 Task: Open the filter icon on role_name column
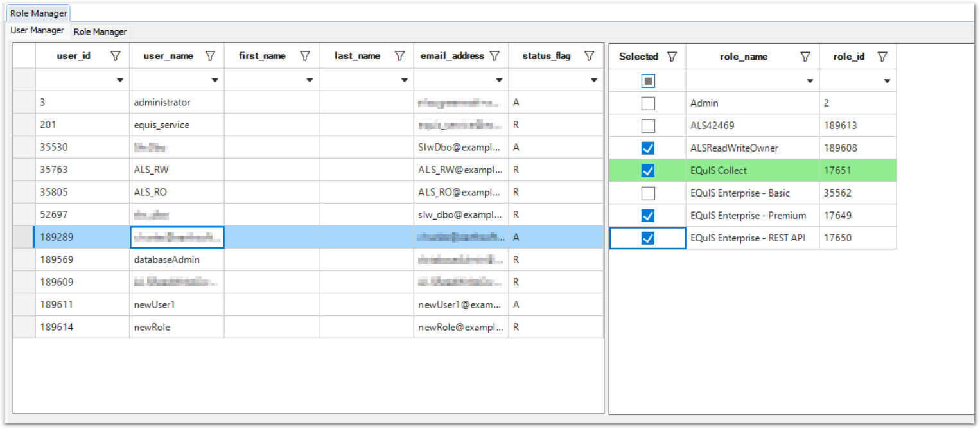tap(805, 57)
